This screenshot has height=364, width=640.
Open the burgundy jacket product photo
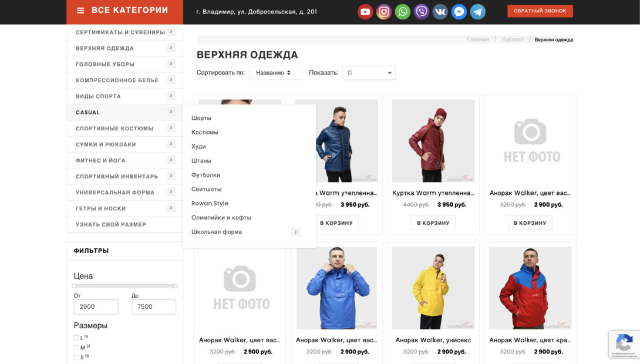433,141
